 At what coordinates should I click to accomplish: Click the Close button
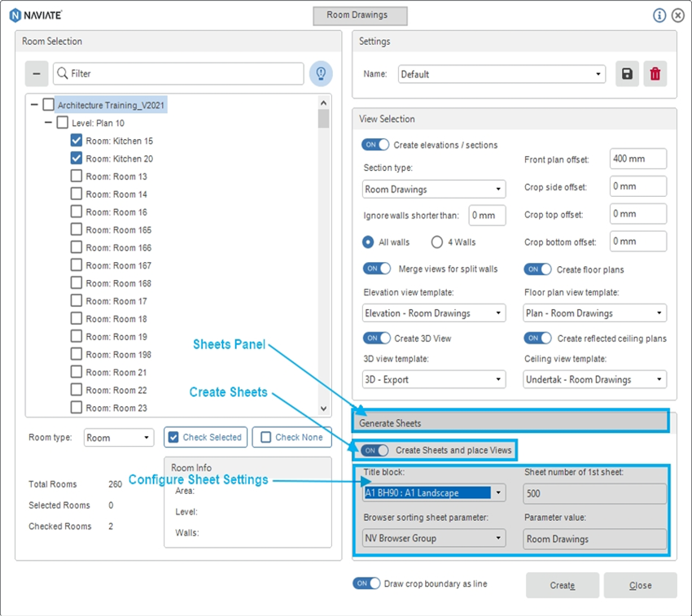(641, 585)
